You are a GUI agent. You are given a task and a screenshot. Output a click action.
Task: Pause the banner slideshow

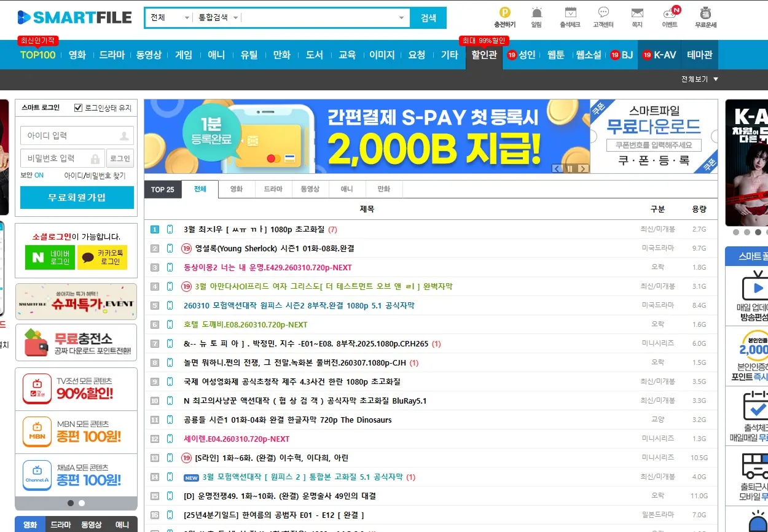click(570, 168)
